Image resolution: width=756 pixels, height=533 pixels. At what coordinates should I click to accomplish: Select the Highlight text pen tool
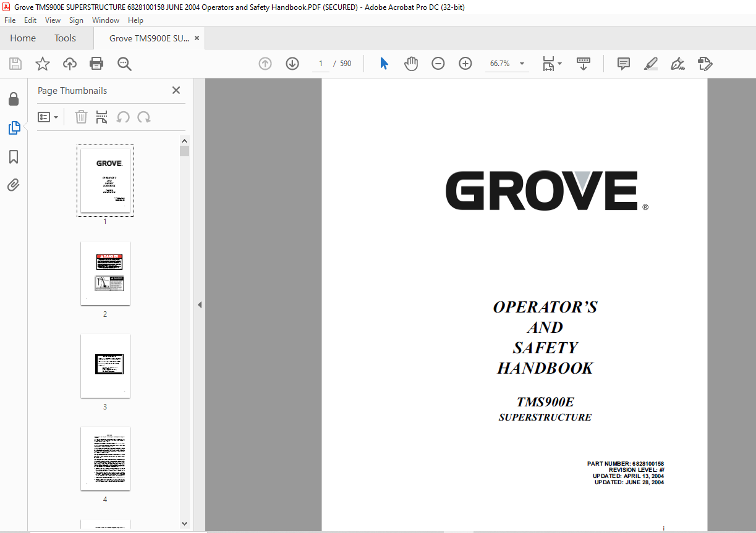[651, 64]
